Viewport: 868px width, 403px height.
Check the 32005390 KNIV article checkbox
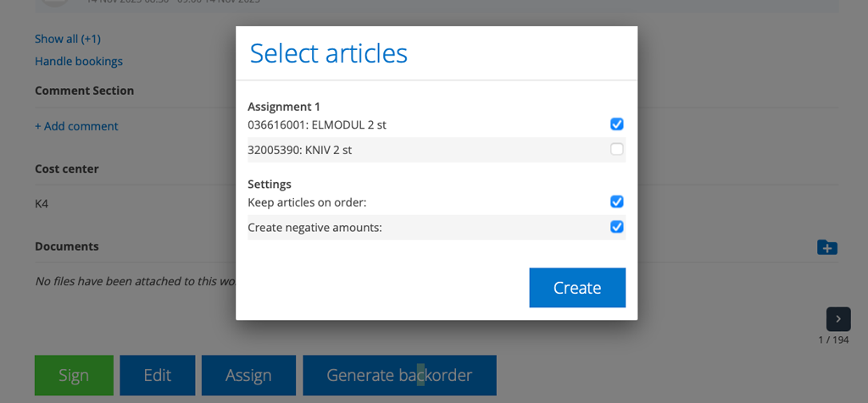pos(616,150)
